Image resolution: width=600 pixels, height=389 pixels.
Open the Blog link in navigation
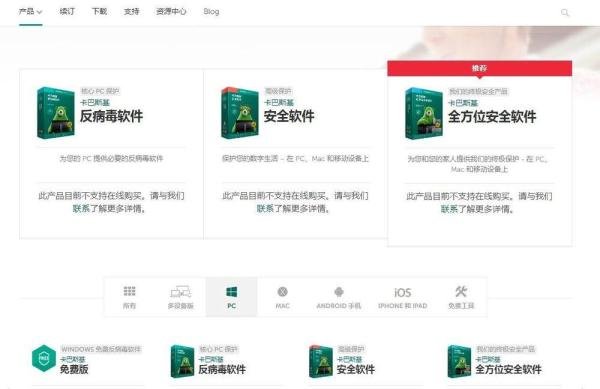[211, 11]
